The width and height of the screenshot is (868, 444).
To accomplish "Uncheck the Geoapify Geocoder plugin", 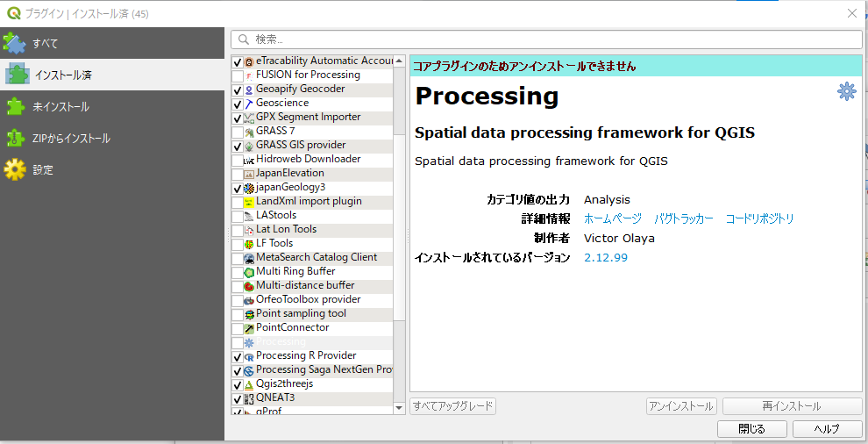I will 238,90.
